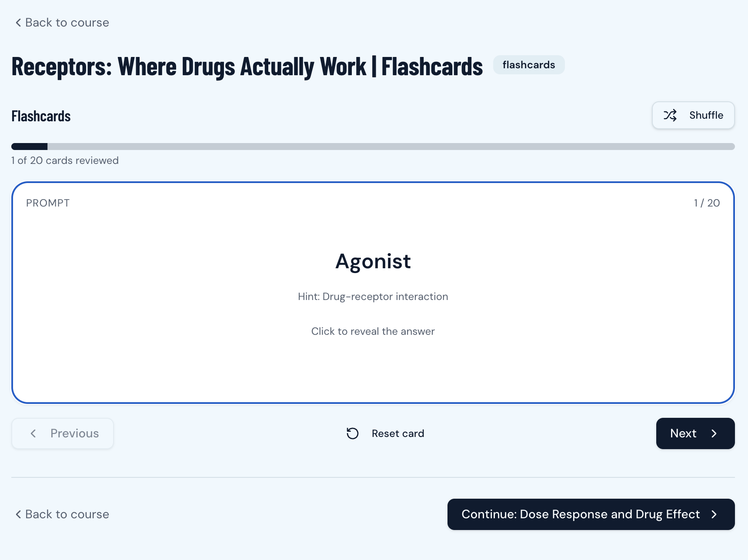748x560 pixels.
Task: Continue to Dose Response and Drug Effect
Action: (x=591, y=514)
